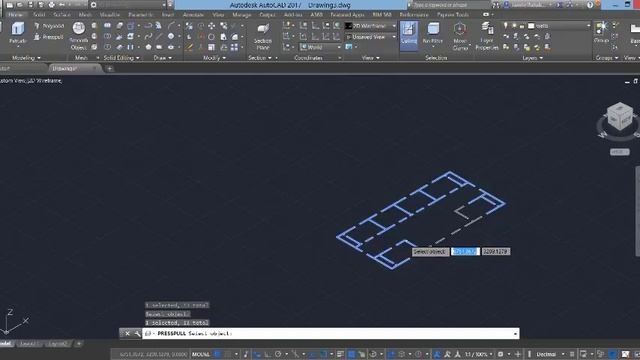This screenshot has width=640, height=360.
Task: Click the black swatch beside 2D Wireframe
Action: pos(348,26)
